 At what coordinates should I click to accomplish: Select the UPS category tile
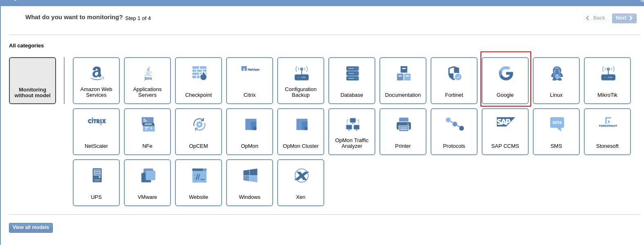(96, 183)
